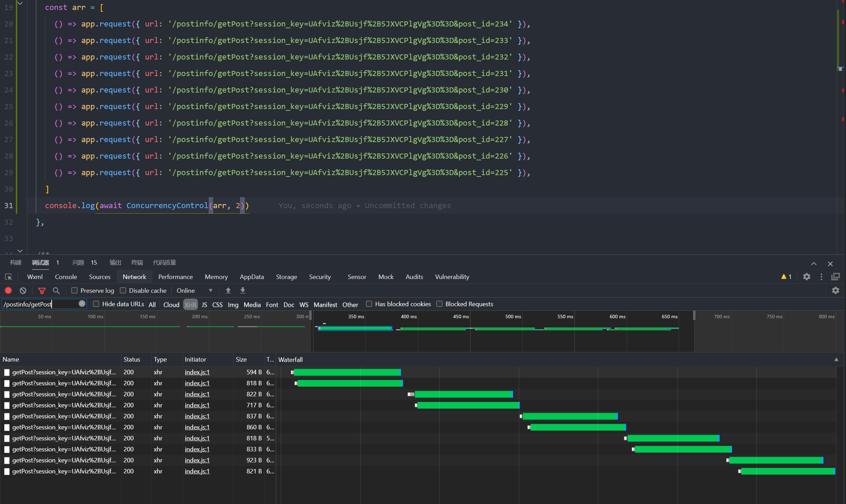Clear the network log with the clear icon
Viewport: 846px width, 504px height.
pos(23,291)
